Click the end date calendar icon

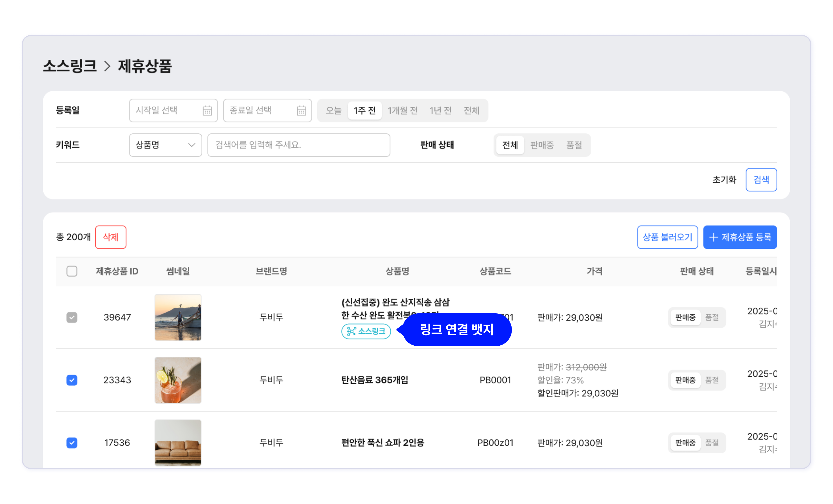click(301, 111)
